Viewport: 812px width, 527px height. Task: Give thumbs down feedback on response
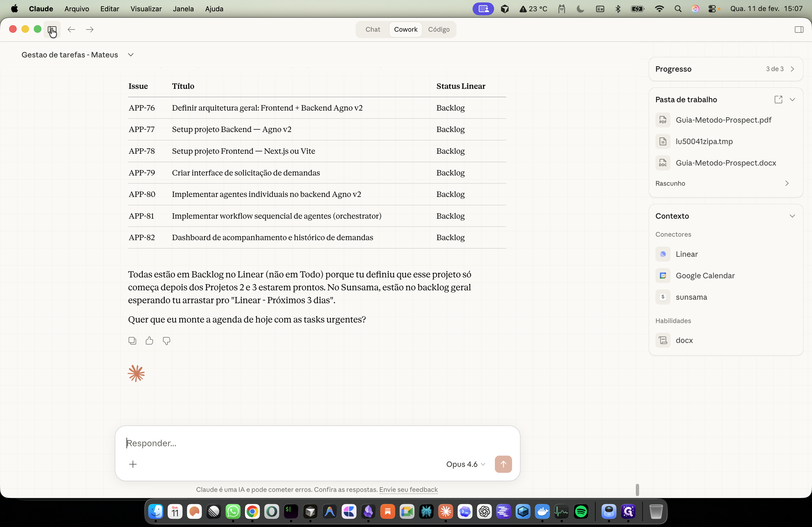point(166,341)
